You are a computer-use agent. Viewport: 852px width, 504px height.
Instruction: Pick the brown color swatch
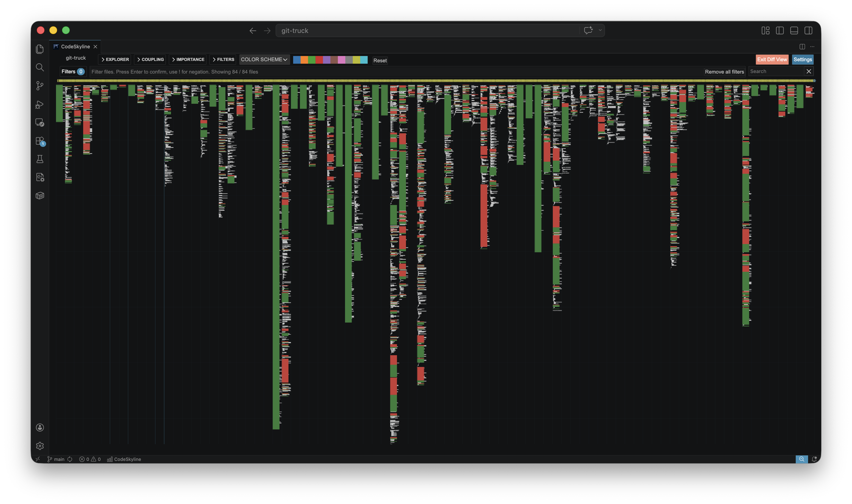(x=334, y=60)
